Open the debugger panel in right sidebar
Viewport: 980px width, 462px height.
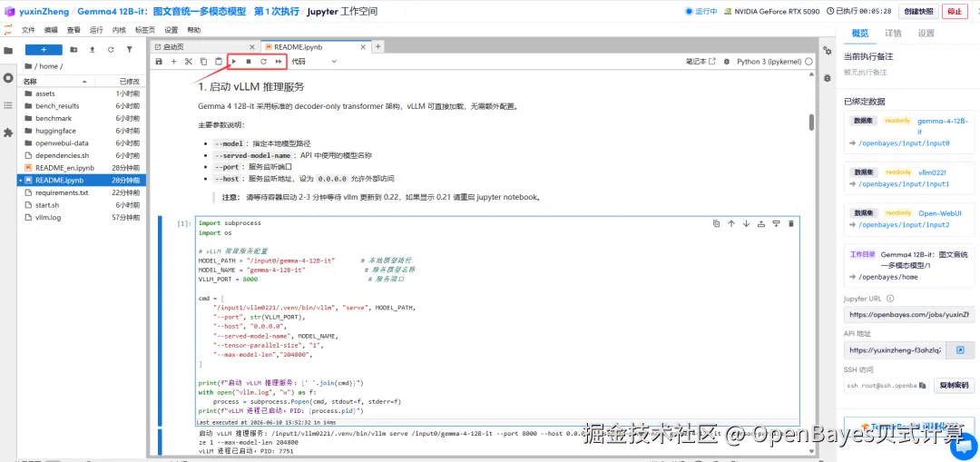828,78
